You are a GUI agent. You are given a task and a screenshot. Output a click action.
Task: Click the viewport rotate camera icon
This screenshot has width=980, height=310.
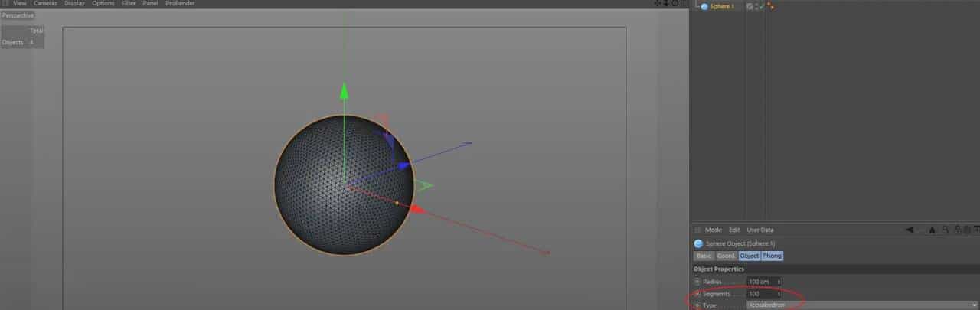pos(675,3)
